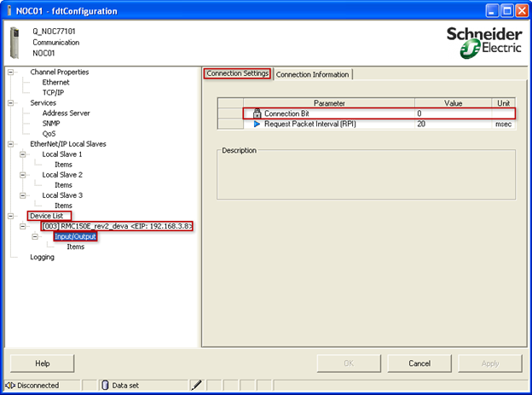This screenshot has width=532, height=395.
Task: Close the NOC01 fdtConfiguration window
Action: (x=522, y=11)
